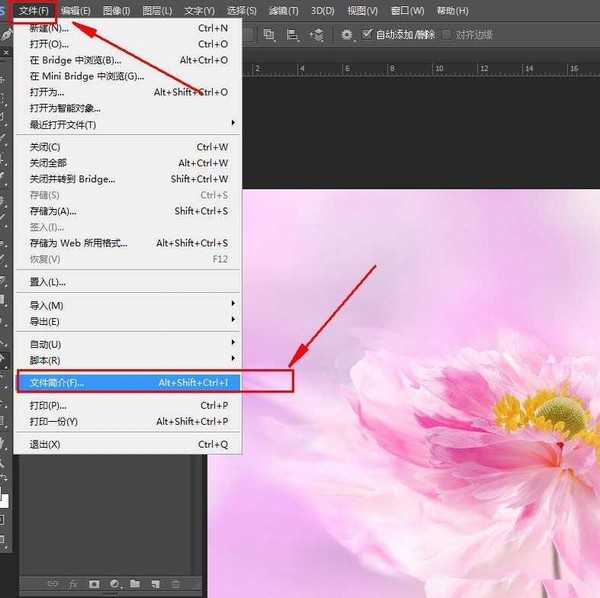600x598 pixels.
Task: Click the fx layer style icon
Action: point(73,584)
